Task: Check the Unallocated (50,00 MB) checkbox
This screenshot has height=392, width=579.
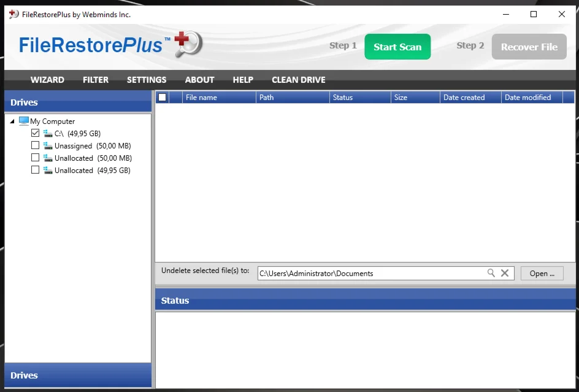Action: (35, 158)
